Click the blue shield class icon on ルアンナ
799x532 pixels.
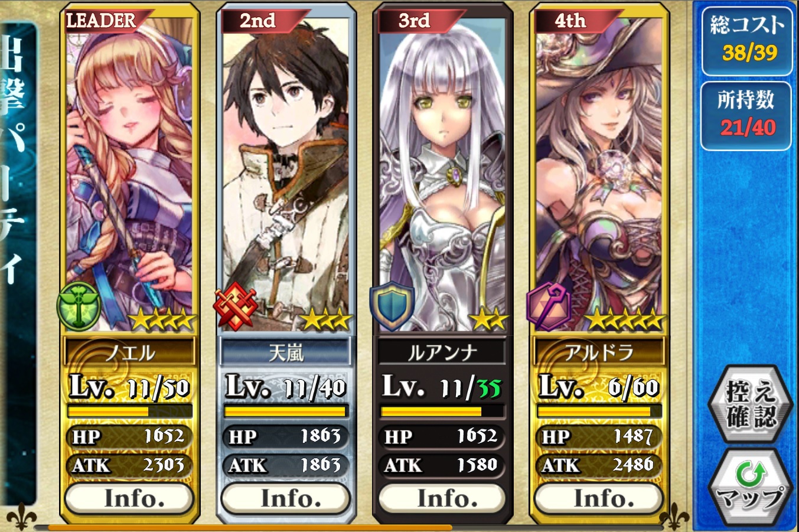coord(392,306)
